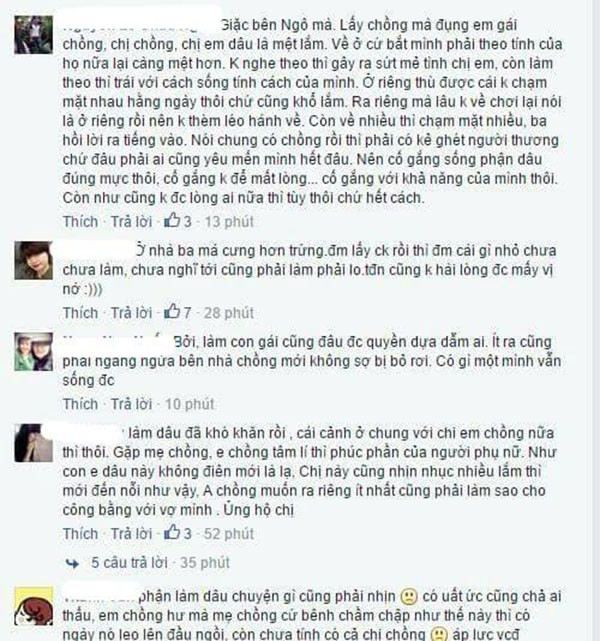Open the 13 phút timestamp link
Viewport: 600px width, 641px height.
coord(229,222)
